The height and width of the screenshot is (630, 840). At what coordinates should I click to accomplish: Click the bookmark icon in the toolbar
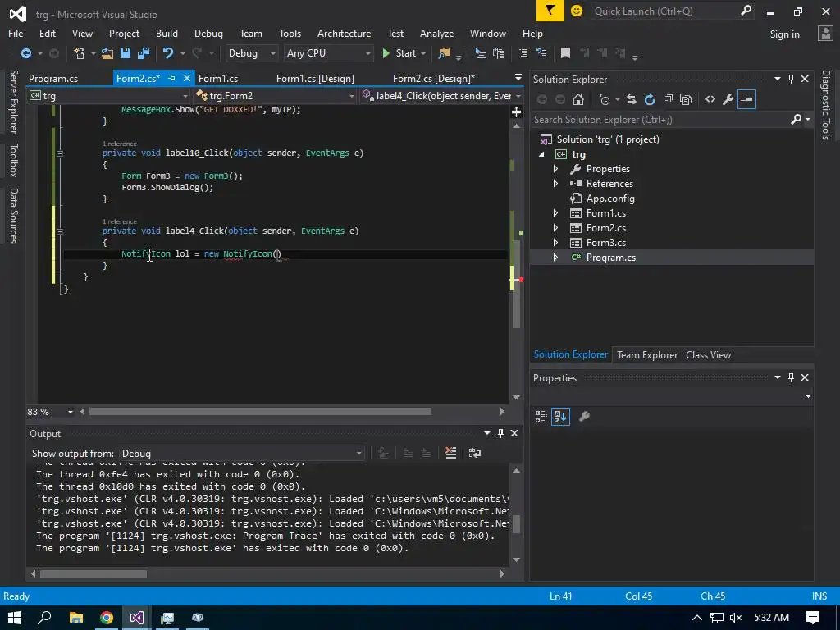tap(565, 53)
